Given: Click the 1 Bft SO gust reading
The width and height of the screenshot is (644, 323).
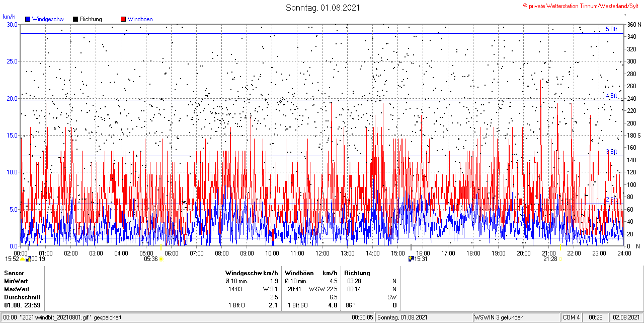Looking at the screenshot, I should point(298,305).
